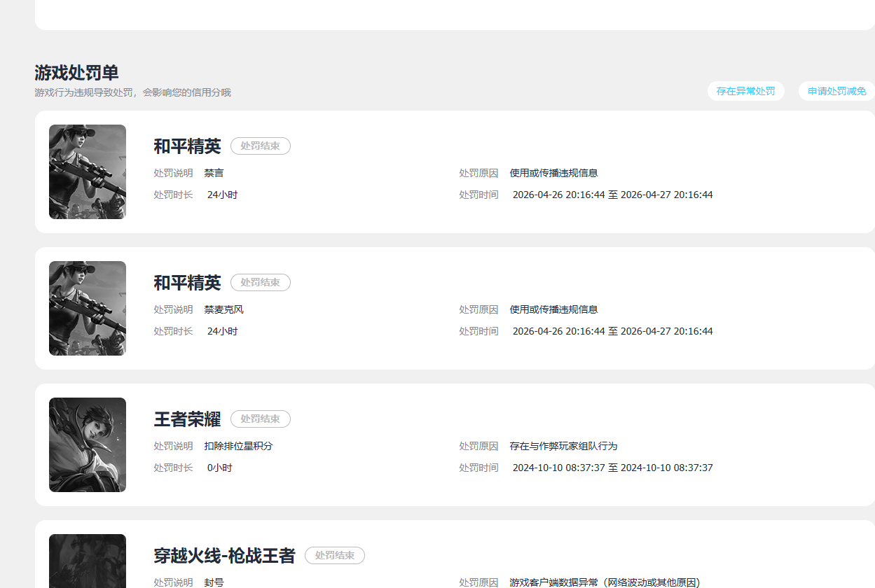Select the 0小时 duration value
This screenshot has height=588, width=875.
click(220, 468)
